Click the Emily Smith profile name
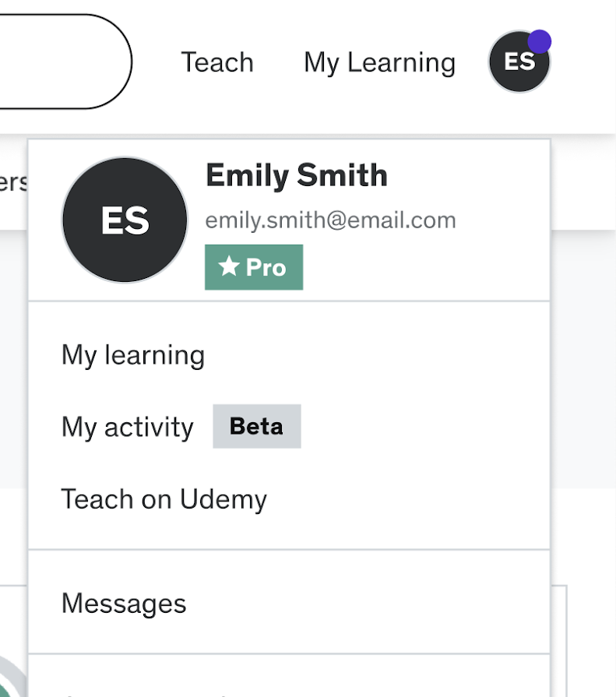The width and height of the screenshot is (616, 697). [x=296, y=176]
